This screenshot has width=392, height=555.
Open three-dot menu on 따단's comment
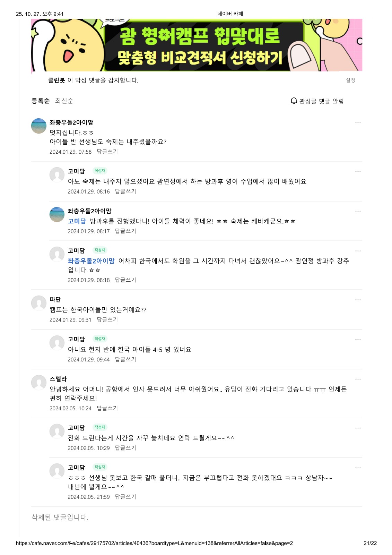[x=358, y=300]
